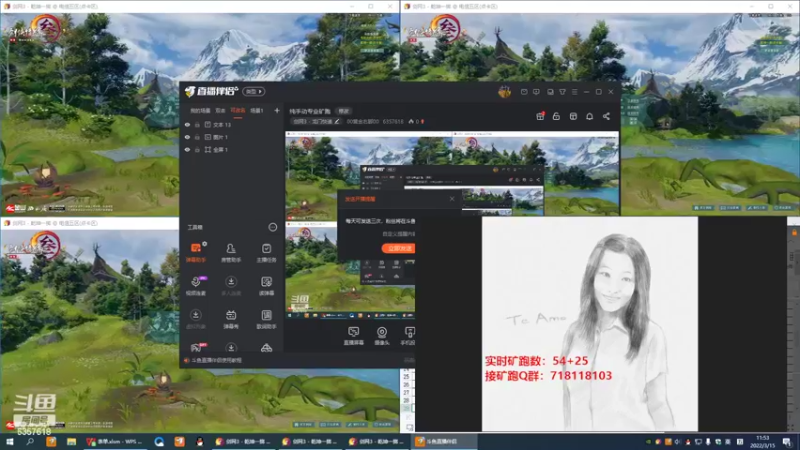This screenshot has width=800, height=450.
Task: Switch to the red highlighted scene tab
Action: [238, 111]
